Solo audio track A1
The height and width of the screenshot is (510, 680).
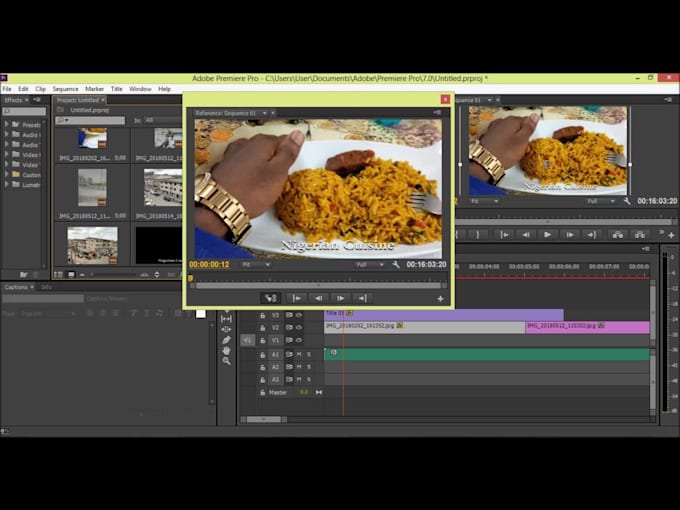(x=309, y=354)
